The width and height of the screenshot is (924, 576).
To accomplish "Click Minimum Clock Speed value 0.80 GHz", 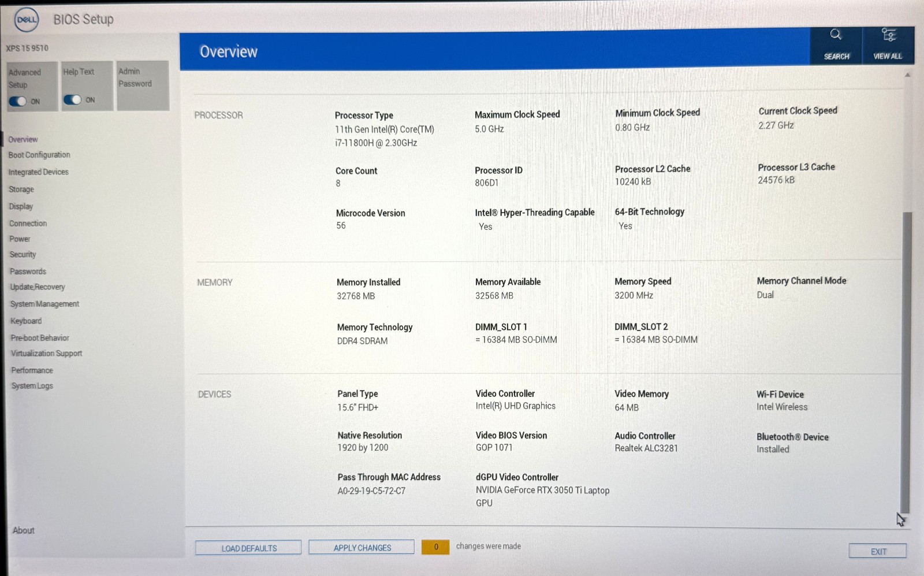I will pyautogui.click(x=632, y=127).
